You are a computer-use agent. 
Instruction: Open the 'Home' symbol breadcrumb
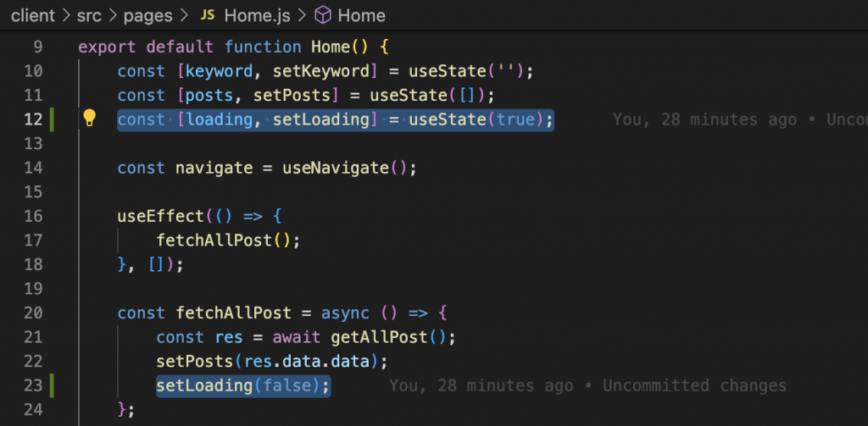tap(361, 15)
